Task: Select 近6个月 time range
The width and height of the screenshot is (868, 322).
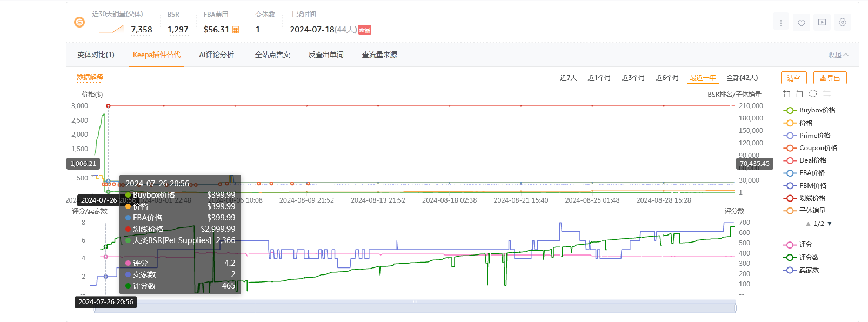Action: coord(667,78)
